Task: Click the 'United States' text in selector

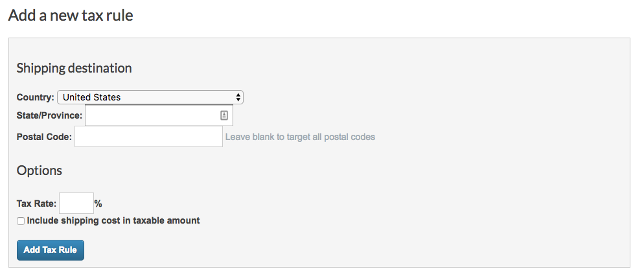Action: coord(91,97)
